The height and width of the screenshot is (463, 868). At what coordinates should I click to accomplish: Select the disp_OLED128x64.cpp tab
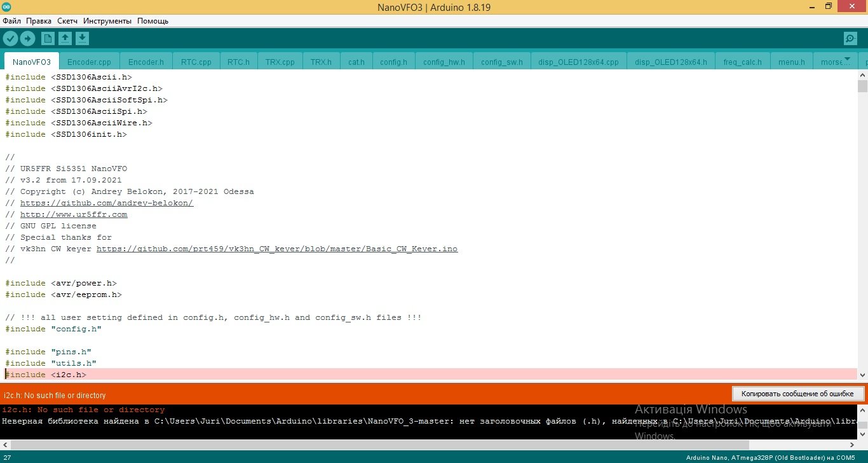[578, 62]
